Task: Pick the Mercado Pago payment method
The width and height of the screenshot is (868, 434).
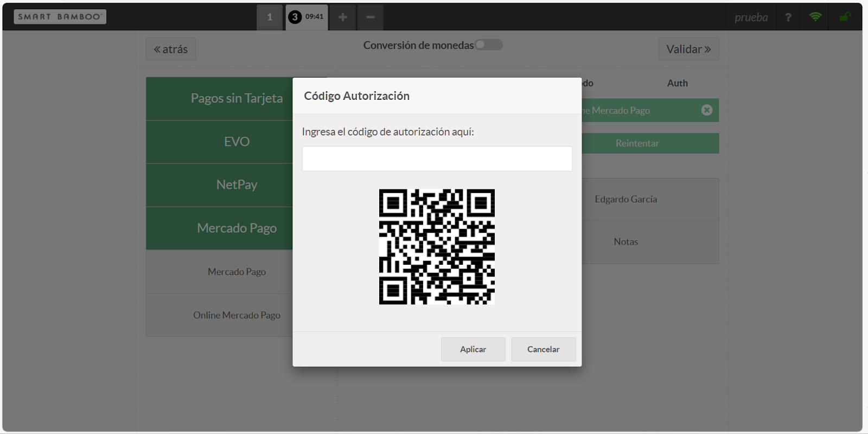Action: [220, 272]
